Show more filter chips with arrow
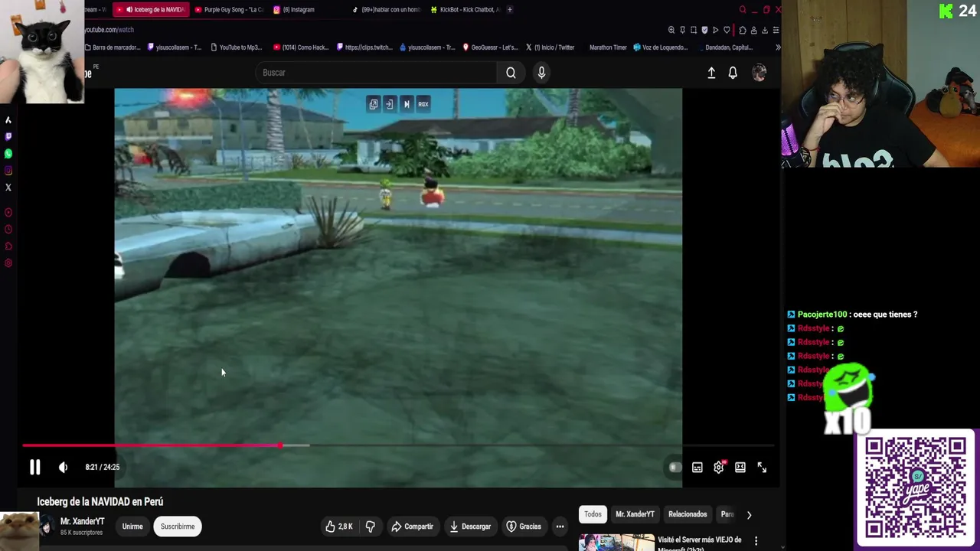Screen dimensions: 980x551 [749, 514]
